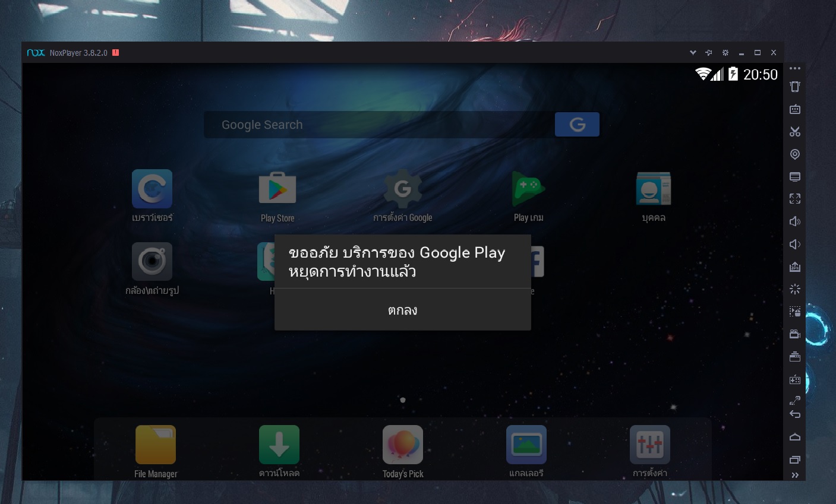Click the spinning loader sidebar icon
Viewport: 836px width, 504px height.
tap(795, 289)
